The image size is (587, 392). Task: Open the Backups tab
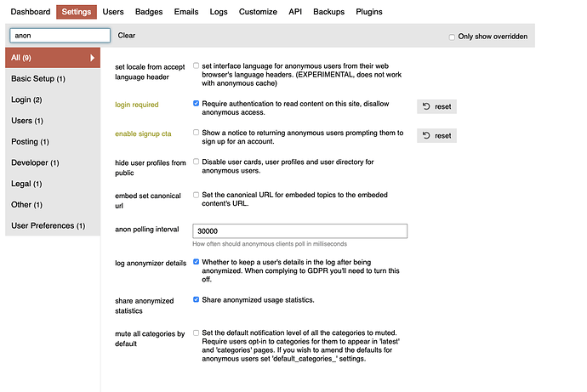pyautogui.click(x=328, y=12)
